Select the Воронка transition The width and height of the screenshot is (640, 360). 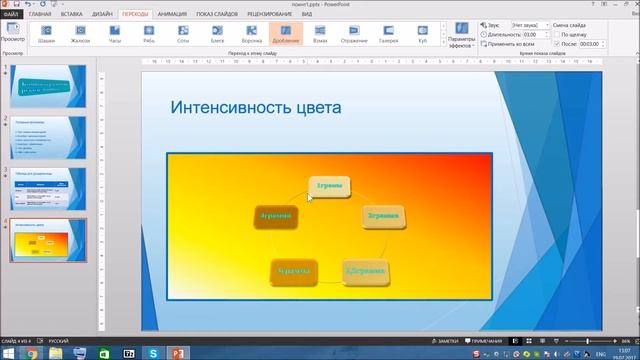click(252, 34)
